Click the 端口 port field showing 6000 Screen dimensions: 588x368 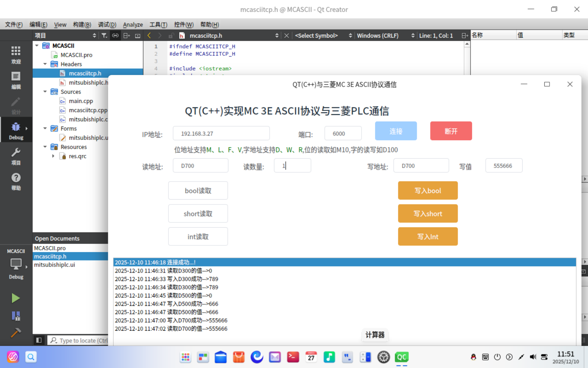coord(343,133)
